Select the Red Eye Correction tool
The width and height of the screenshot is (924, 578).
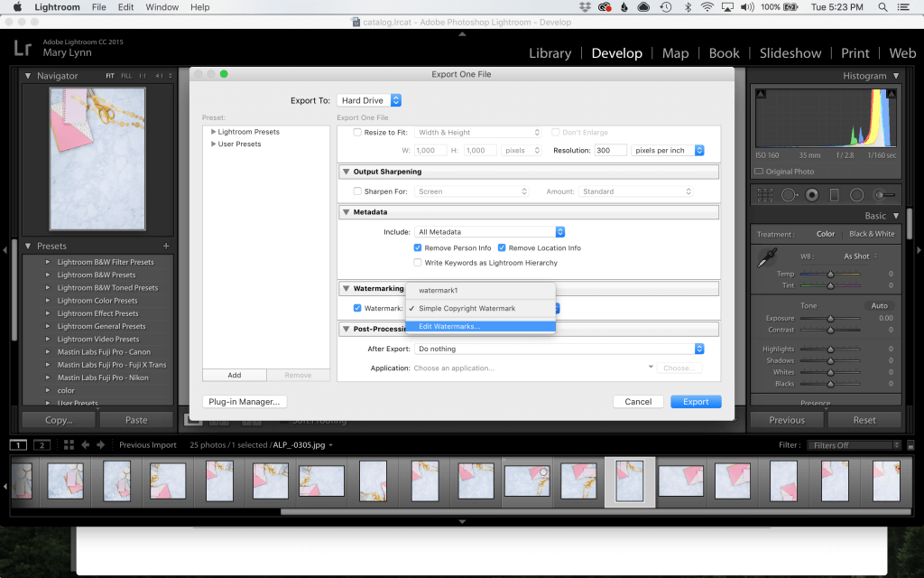coord(812,194)
